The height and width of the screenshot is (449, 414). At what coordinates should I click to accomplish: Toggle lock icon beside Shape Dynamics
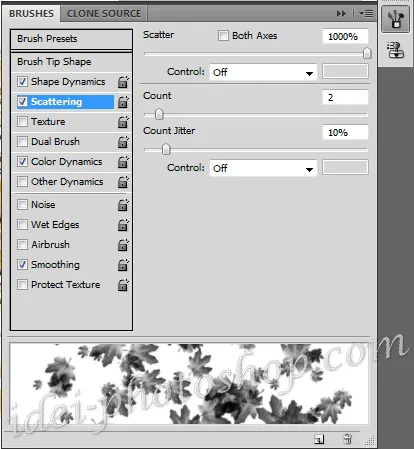point(123,82)
